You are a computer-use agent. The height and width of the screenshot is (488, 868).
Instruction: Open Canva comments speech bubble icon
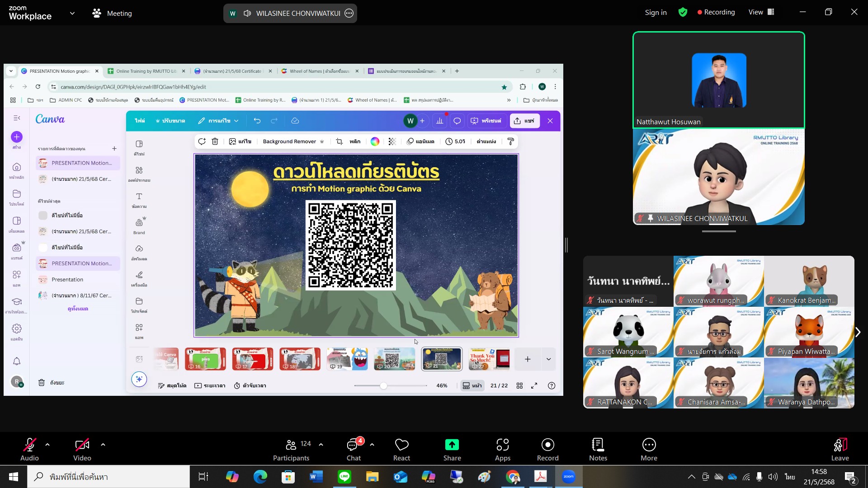tap(457, 121)
